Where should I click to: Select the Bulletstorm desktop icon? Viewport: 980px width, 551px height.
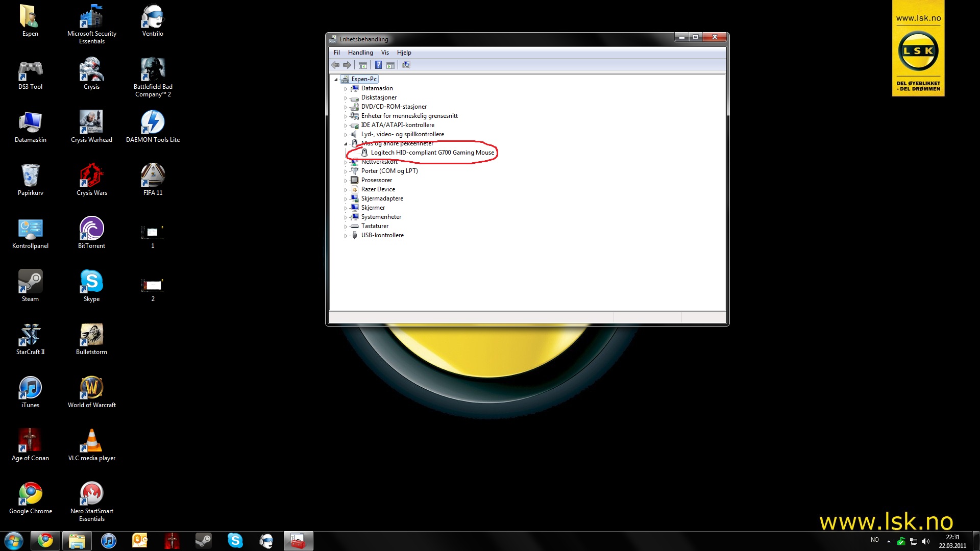pos(92,339)
